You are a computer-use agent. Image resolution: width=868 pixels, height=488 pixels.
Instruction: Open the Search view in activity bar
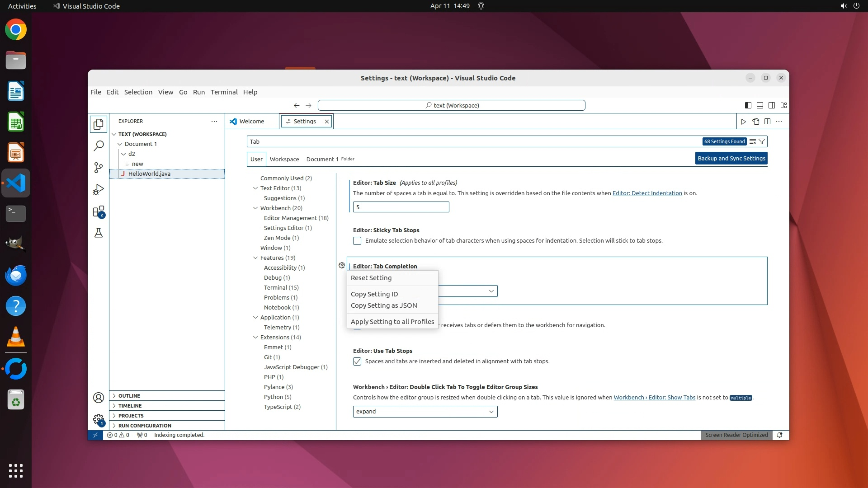pyautogui.click(x=98, y=145)
